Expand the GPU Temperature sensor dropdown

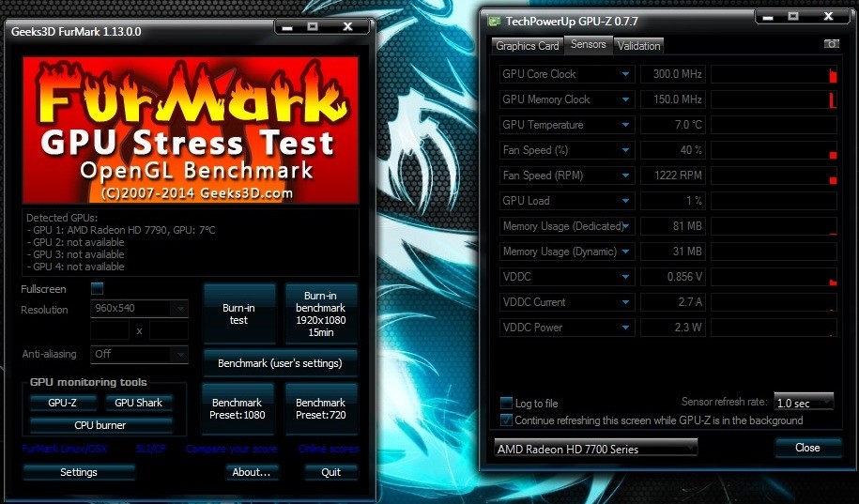tap(625, 125)
